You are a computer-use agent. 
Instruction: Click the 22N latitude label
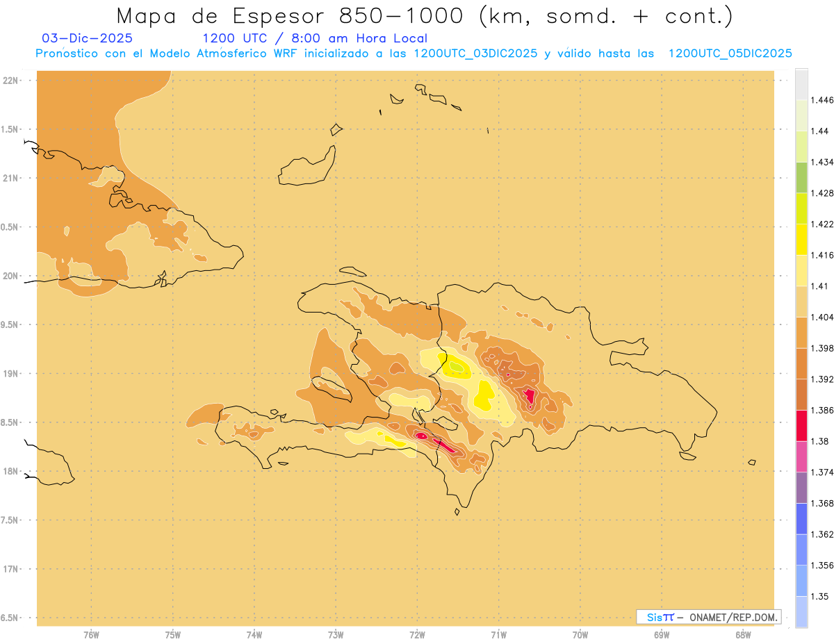coord(10,80)
